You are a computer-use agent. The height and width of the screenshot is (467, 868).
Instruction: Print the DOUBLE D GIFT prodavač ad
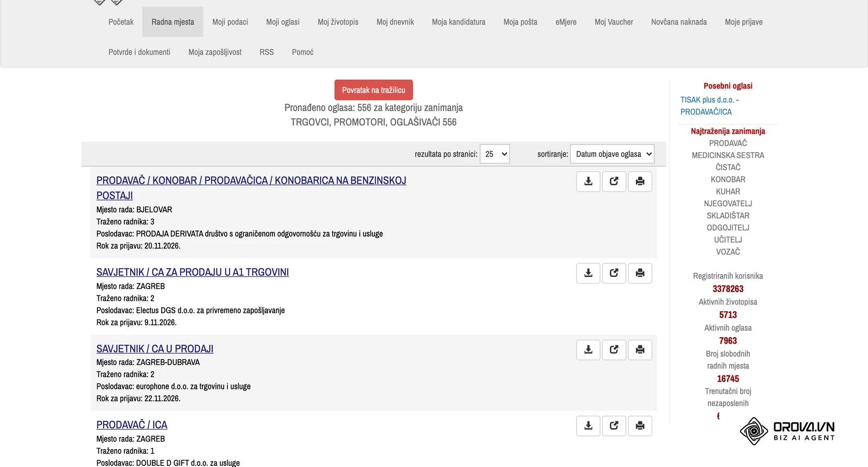tap(640, 426)
